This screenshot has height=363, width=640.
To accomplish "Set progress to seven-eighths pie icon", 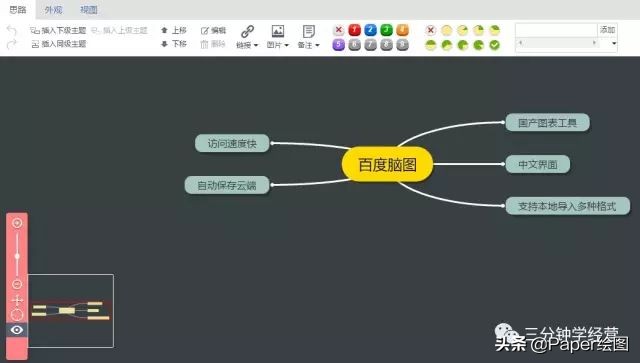I will pos(478,45).
